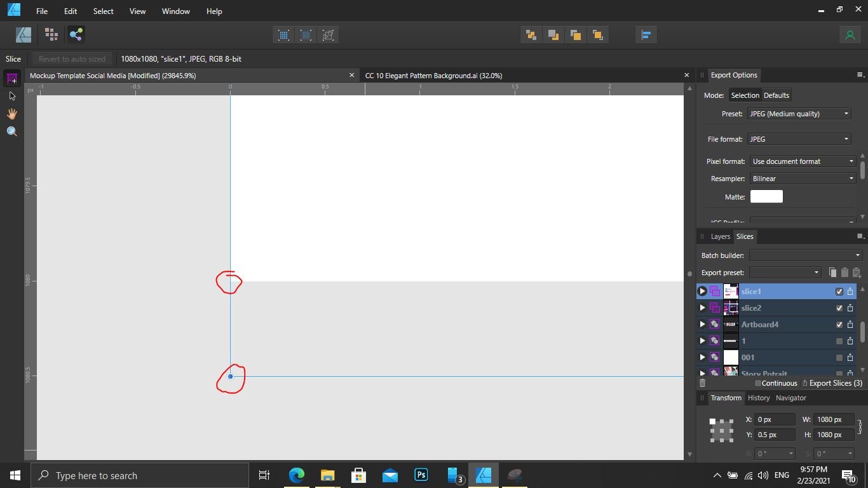Screen dimensions: 868x488
Task: Open the File format dropdown
Action: point(799,139)
